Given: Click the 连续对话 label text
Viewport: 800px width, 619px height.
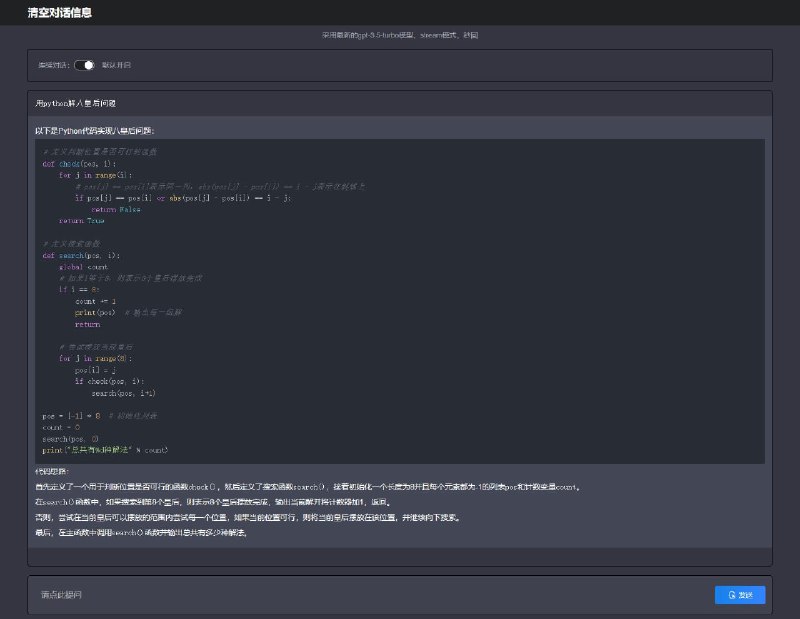Looking at the screenshot, I should [52, 65].
